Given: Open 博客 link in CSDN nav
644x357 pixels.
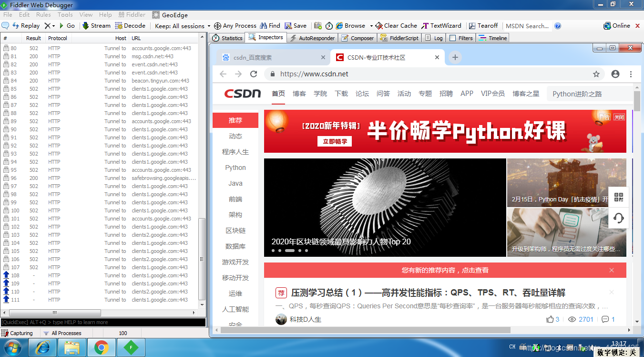Looking at the screenshot, I should pos(299,94).
